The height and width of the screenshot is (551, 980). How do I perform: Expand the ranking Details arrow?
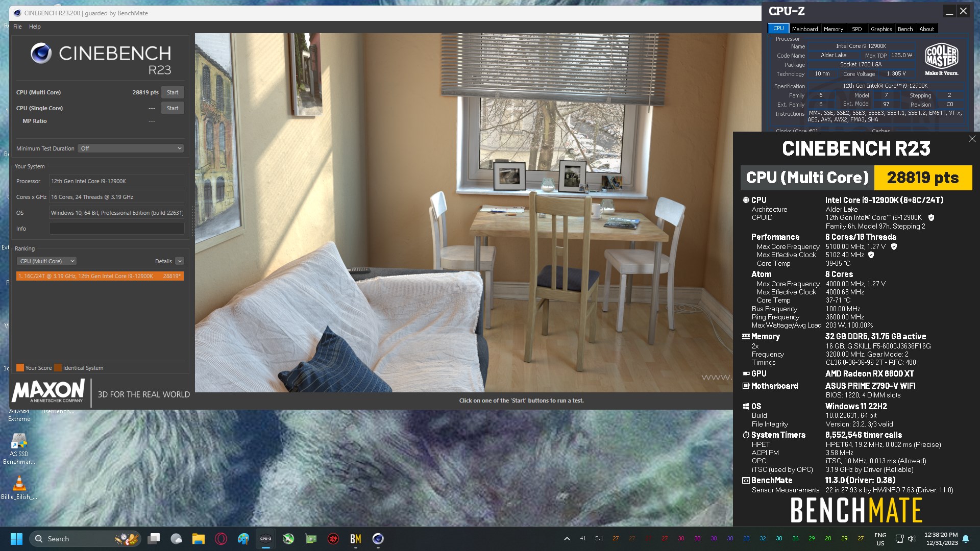point(180,261)
